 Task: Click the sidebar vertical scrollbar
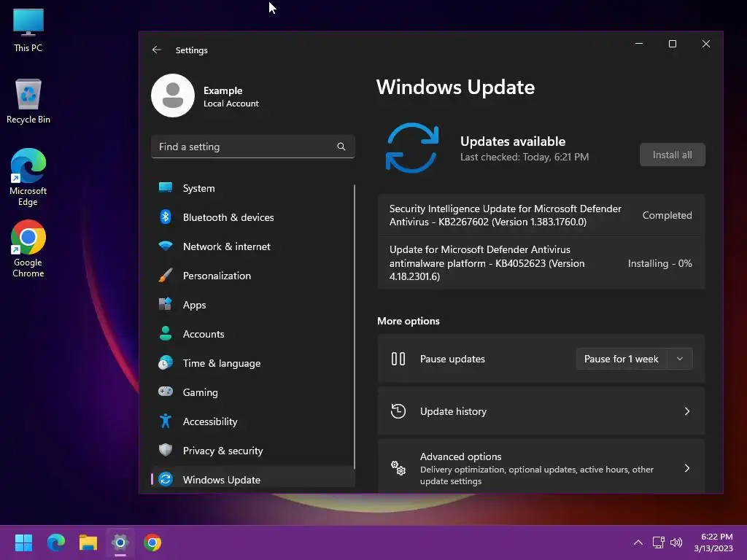[x=355, y=326]
